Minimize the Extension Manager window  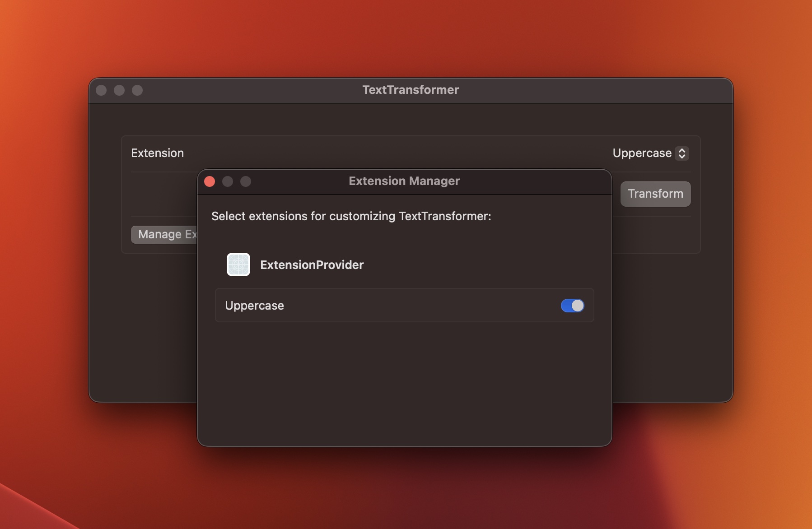pos(228,181)
